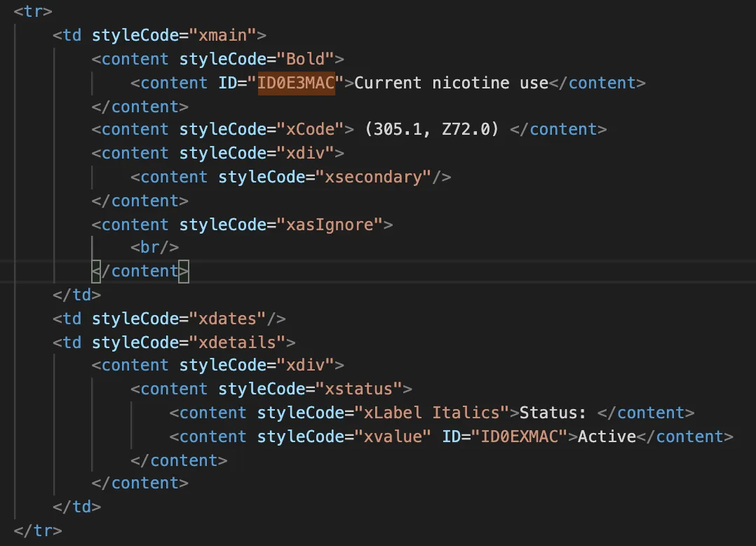Viewport: 756px width, 546px height.
Task: Click the word "Active"
Action: pos(607,437)
